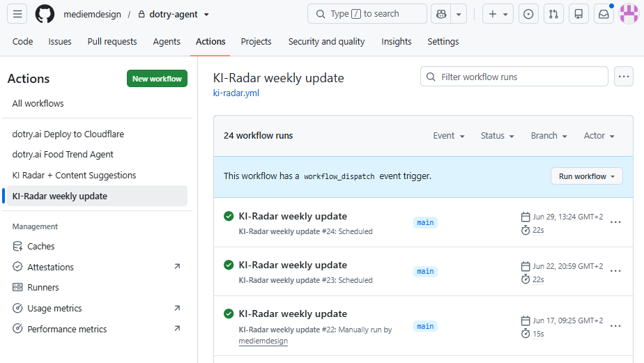Screen dimensions: 644x363
Task: Open the user avatar menu
Action: click(x=629, y=14)
